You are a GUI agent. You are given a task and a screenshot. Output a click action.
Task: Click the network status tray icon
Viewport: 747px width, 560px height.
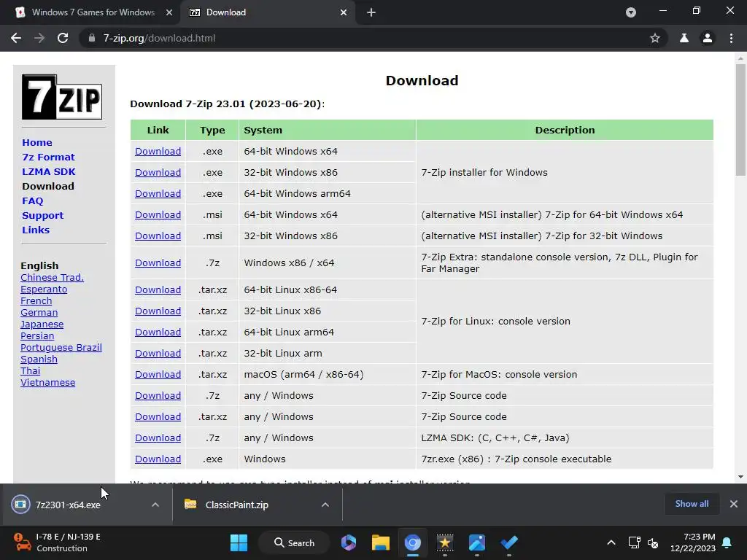pos(634,542)
